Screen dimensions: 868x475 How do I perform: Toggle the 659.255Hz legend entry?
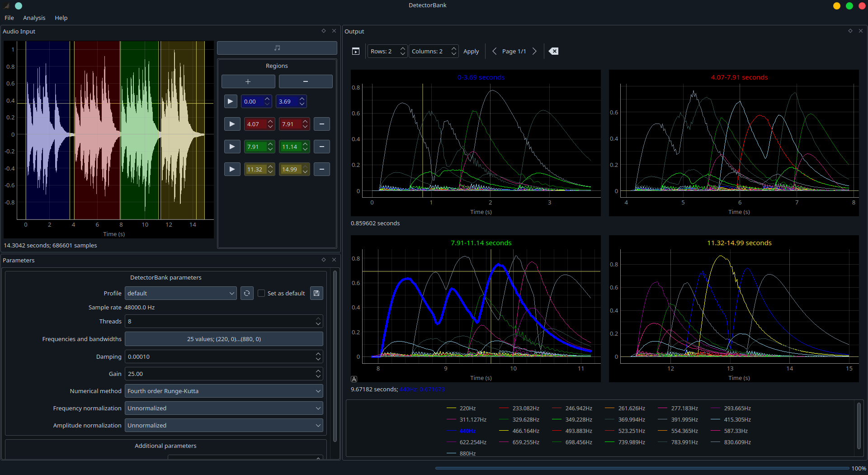pos(519,442)
